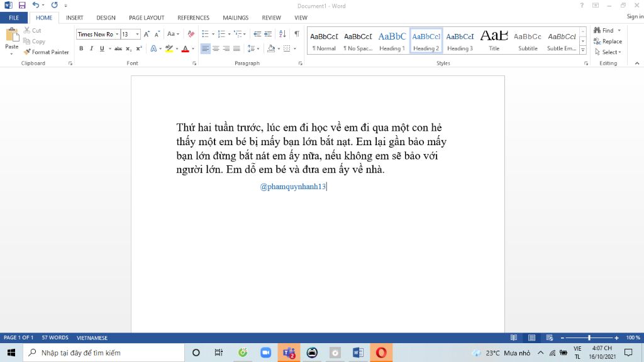Image resolution: width=644 pixels, height=362 pixels.
Task: Click Copy in Clipboard group
Action: coord(34,41)
